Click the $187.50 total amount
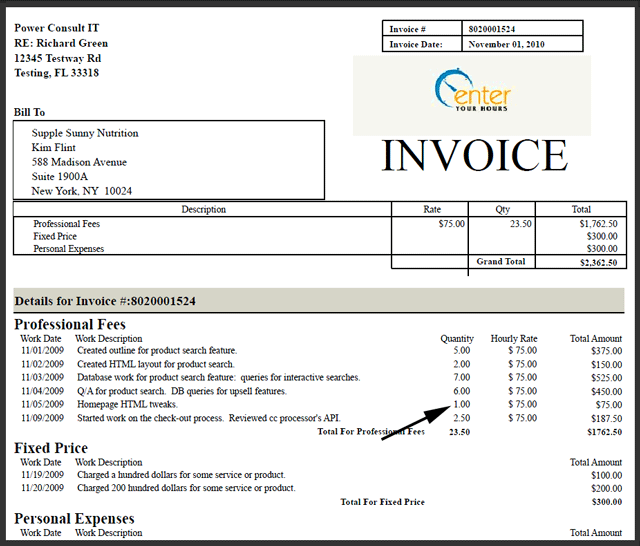This screenshot has height=546, width=640. 607,419
